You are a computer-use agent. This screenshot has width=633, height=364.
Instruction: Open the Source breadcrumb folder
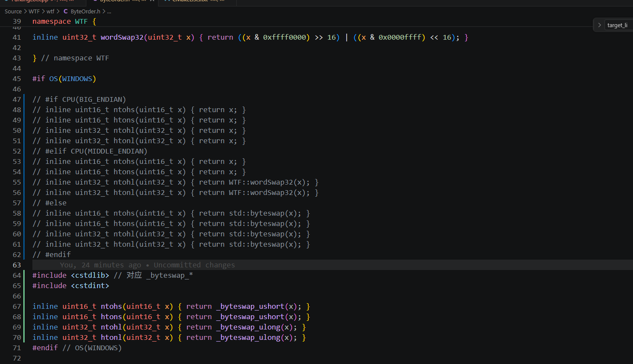(x=13, y=12)
